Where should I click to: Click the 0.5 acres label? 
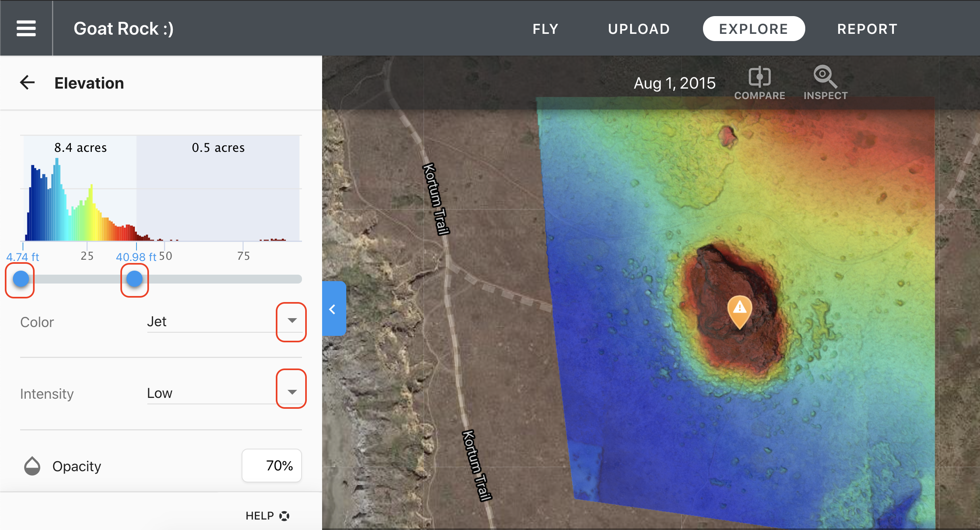(218, 148)
